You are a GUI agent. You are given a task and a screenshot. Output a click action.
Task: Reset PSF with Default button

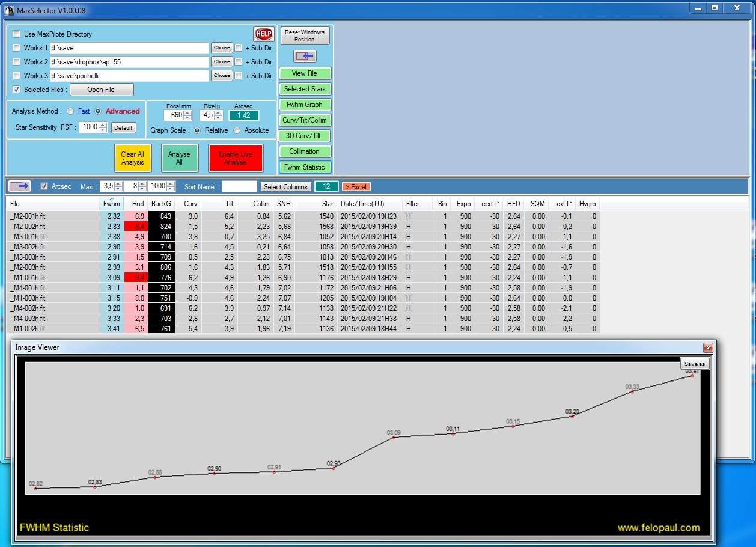click(x=123, y=127)
